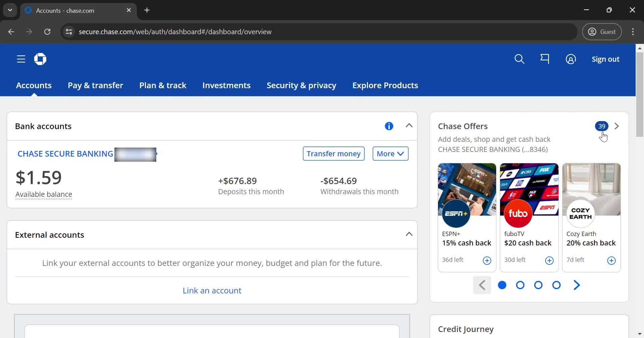Click the browser address bar URL
The image size is (644, 338).
point(175,32)
